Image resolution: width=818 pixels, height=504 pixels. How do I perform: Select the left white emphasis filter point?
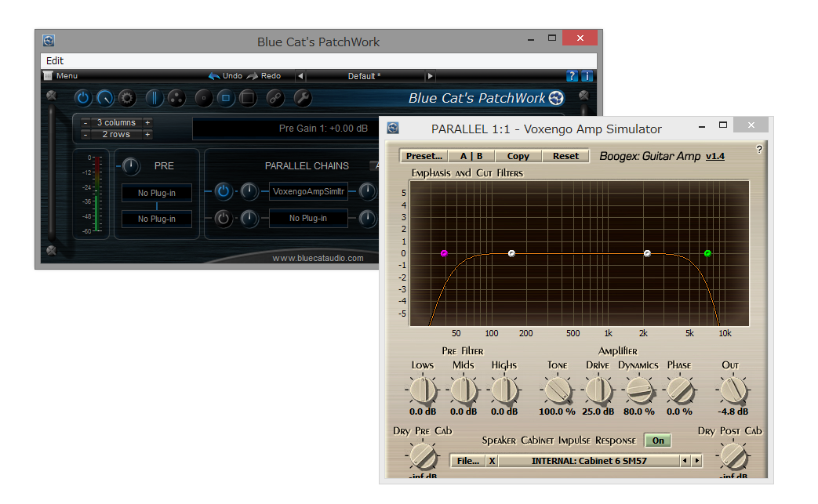512,253
